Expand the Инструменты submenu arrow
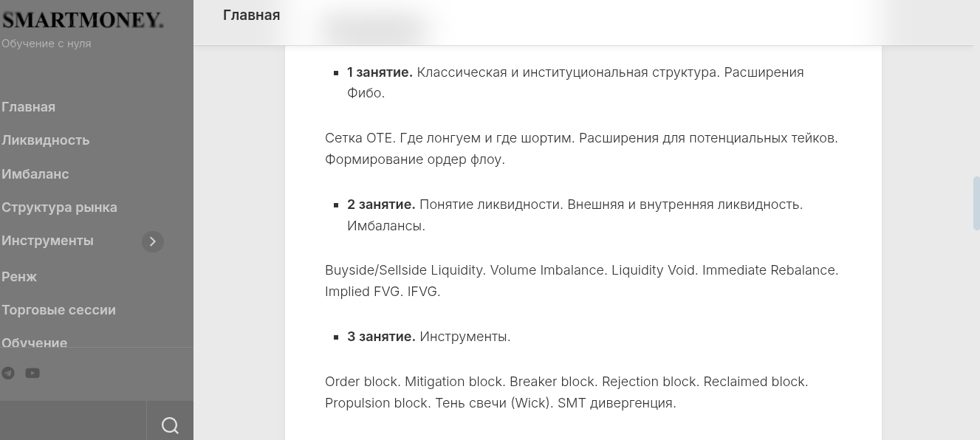The image size is (980, 440). pos(153,241)
